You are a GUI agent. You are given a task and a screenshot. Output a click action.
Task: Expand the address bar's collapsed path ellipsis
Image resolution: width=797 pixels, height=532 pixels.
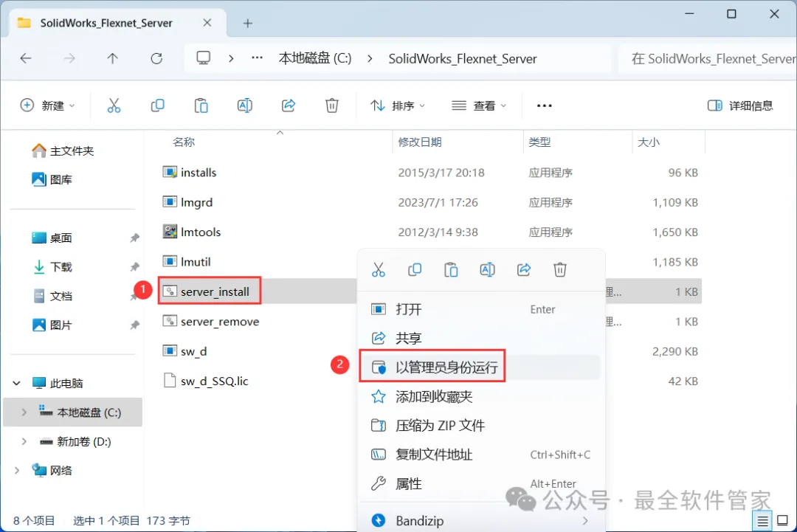(x=258, y=58)
